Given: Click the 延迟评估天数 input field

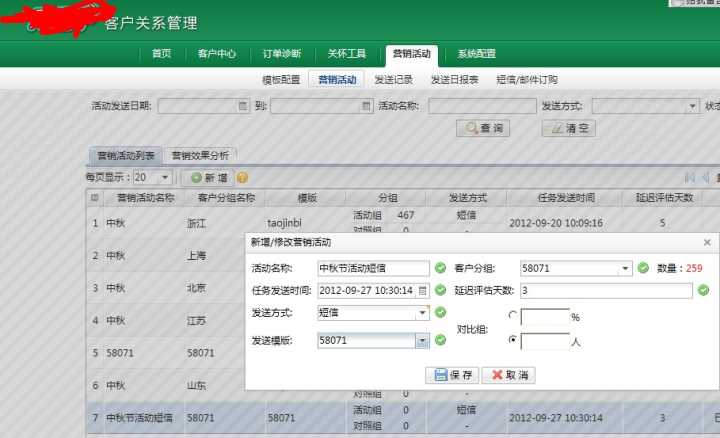Looking at the screenshot, I should tap(605, 291).
